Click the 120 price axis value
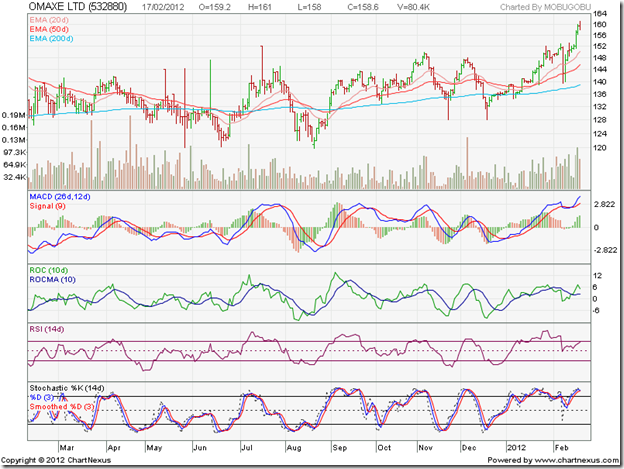Viewport: 624px width, 469px height. click(599, 148)
